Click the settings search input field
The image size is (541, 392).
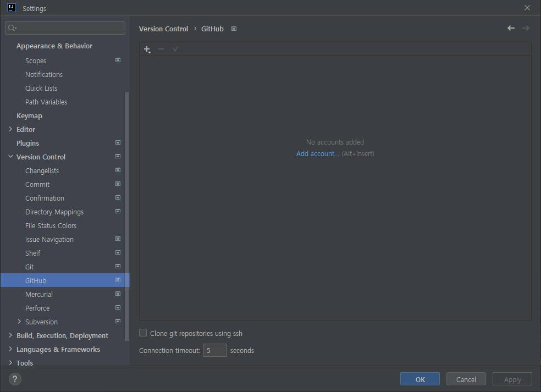pos(65,28)
